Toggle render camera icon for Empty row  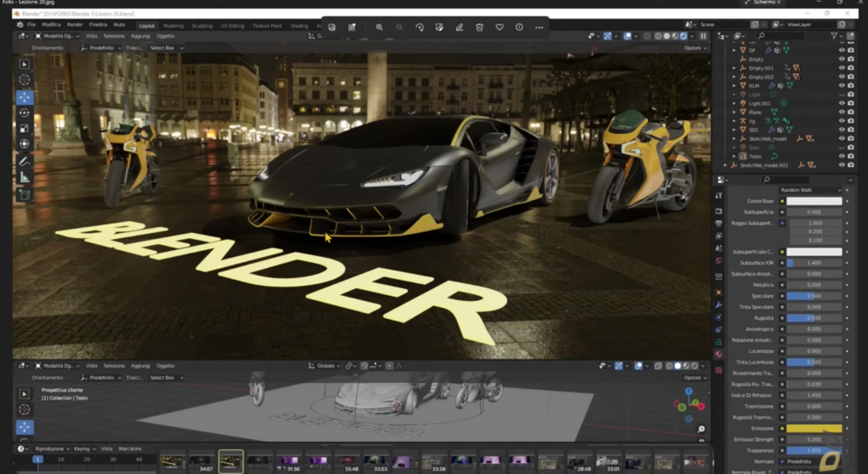(x=851, y=59)
